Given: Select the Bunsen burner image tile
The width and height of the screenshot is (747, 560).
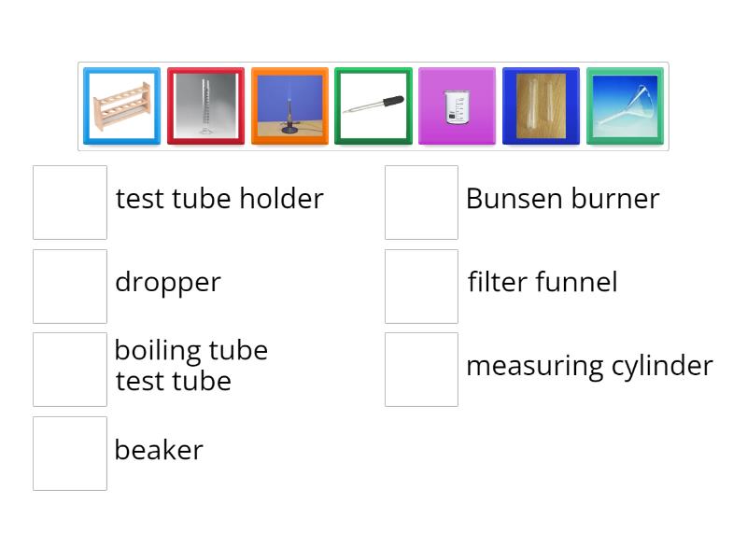Looking at the screenshot, I should tap(289, 105).
